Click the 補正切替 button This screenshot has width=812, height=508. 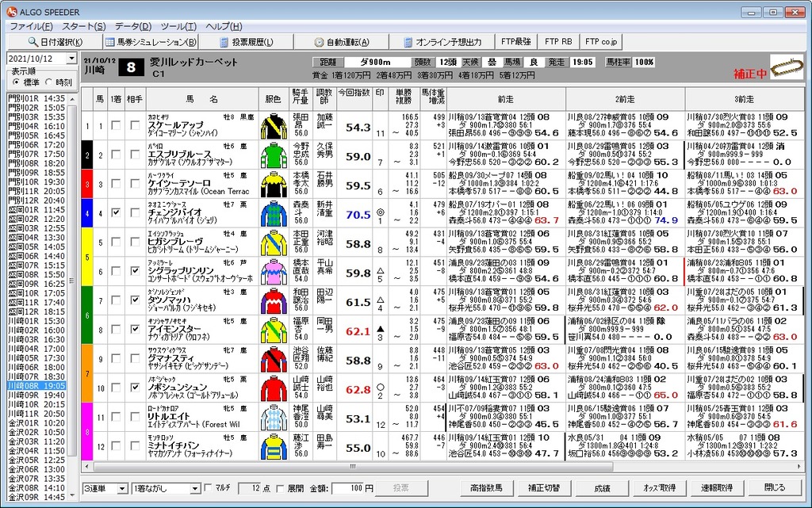(544, 488)
